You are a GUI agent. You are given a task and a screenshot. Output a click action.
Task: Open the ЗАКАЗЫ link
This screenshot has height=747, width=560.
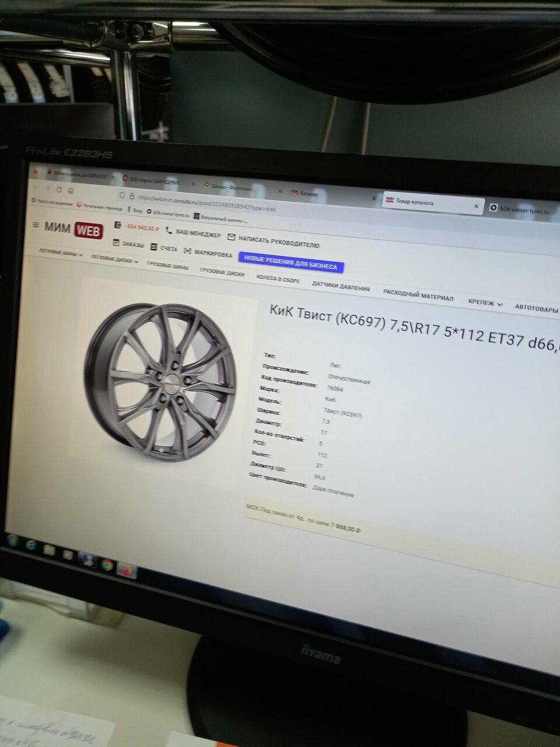coord(133,245)
